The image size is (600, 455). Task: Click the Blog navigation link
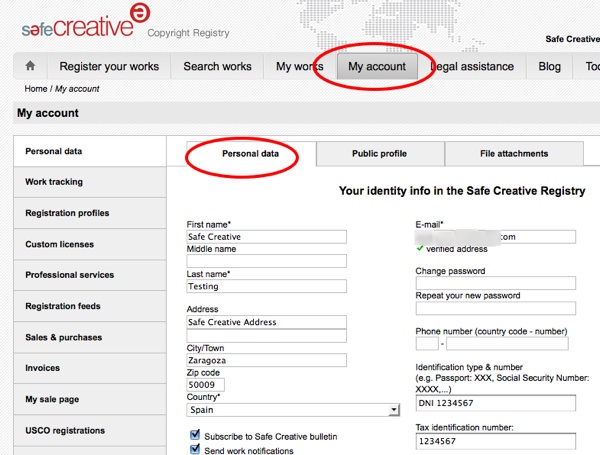click(549, 67)
